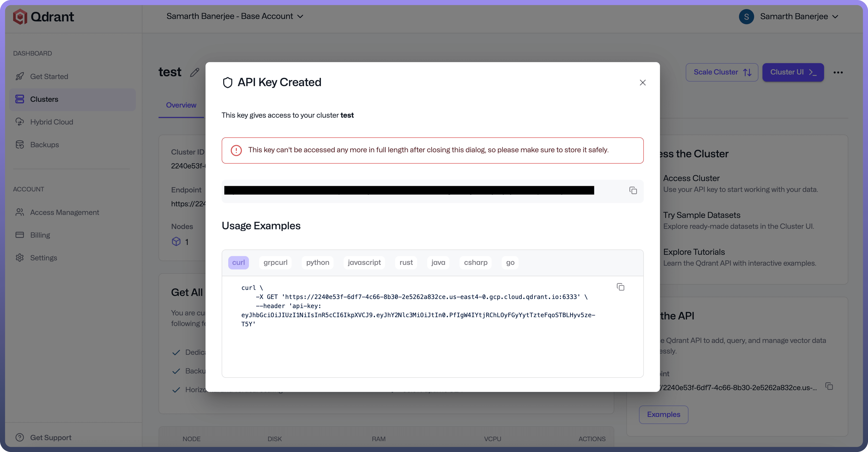Click the redacted API key field

pyautogui.click(x=409, y=190)
